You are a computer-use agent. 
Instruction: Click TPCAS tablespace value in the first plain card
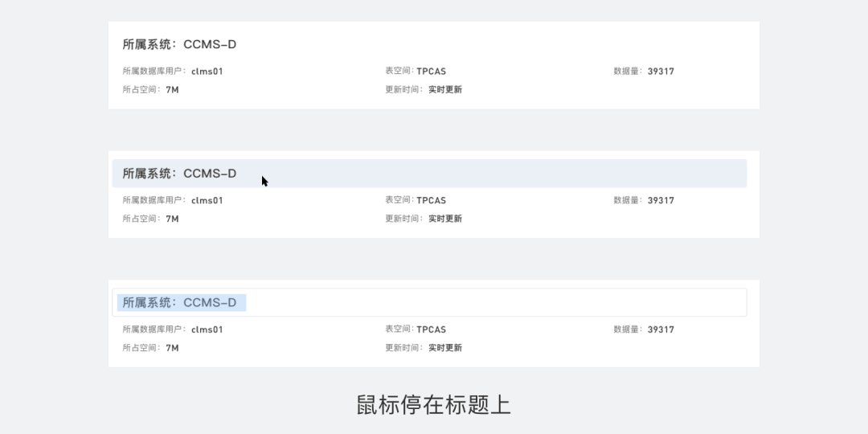click(x=432, y=72)
